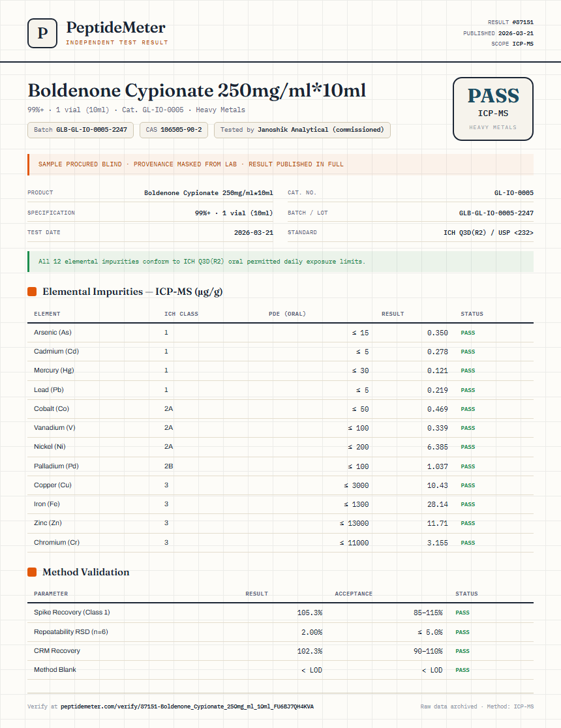The width and height of the screenshot is (561, 728).
Task: Click orange marker beside Method Validation heading
Action: [x=32, y=572]
